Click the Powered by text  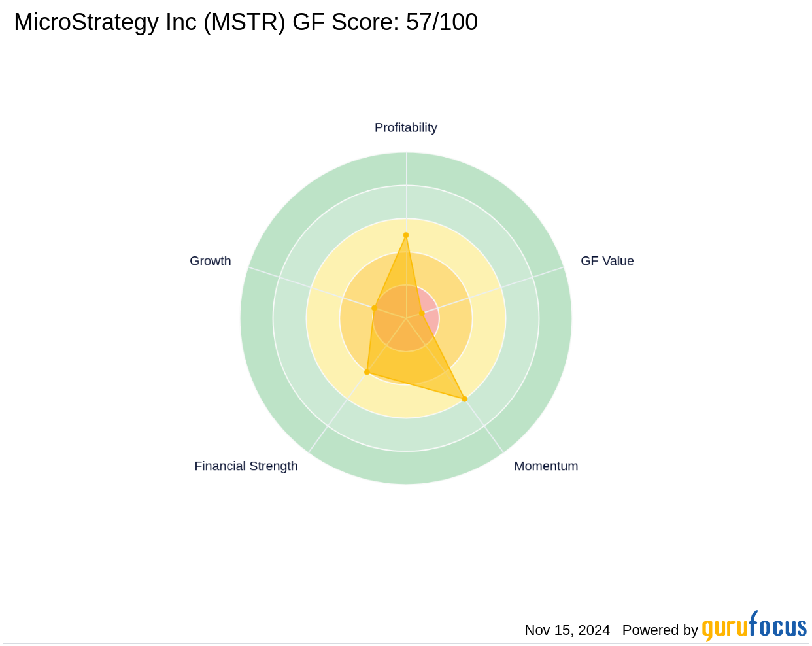pyautogui.click(x=660, y=630)
